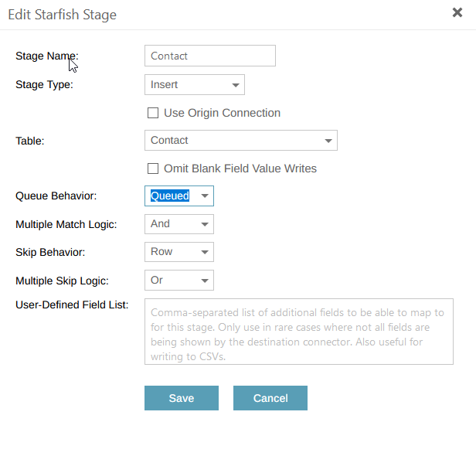This screenshot has height=473, width=476.
Task: Expand the Multiple Match Logic dropdown
Action: pyautogui.click(x=178, y=224)
